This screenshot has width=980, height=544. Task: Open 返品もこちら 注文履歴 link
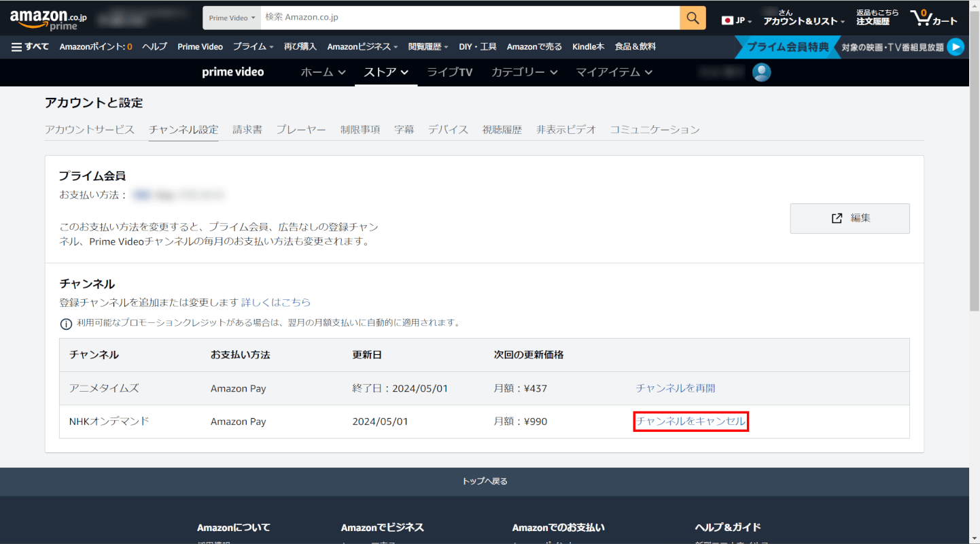877,18
